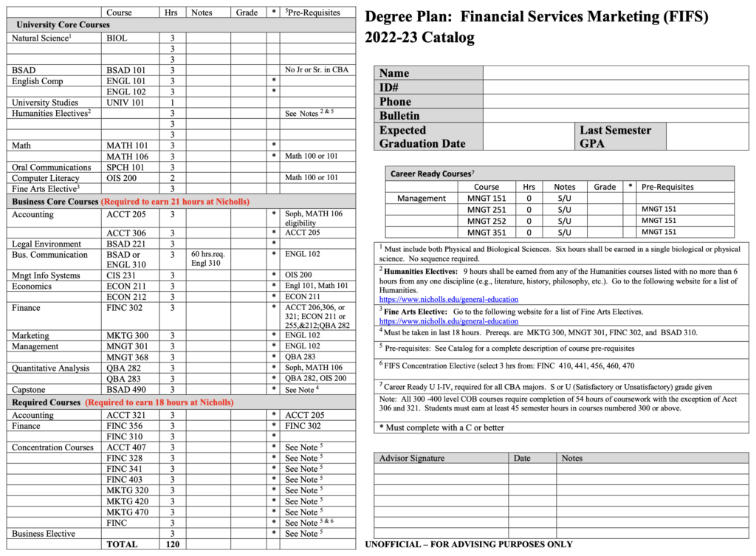The width and height of the screenshot is (756, 556).
Task: Click the MNGT 252 Career Ready course
Action: click(487, 221)
